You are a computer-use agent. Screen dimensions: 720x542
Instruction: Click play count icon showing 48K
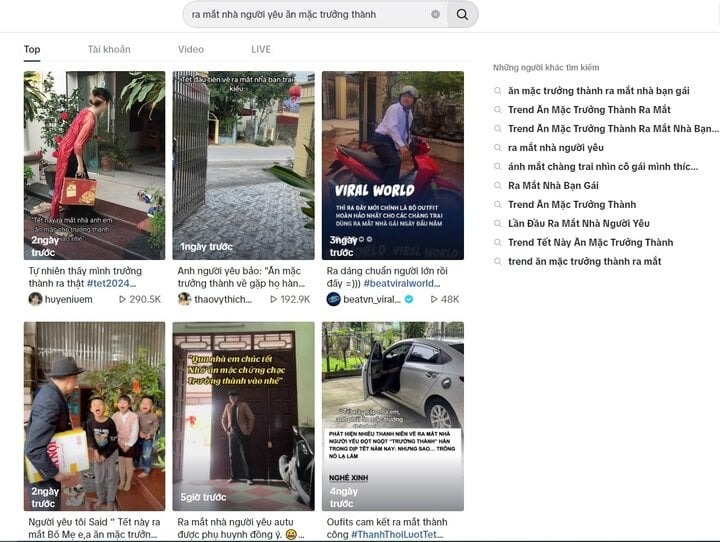(434, 299)
